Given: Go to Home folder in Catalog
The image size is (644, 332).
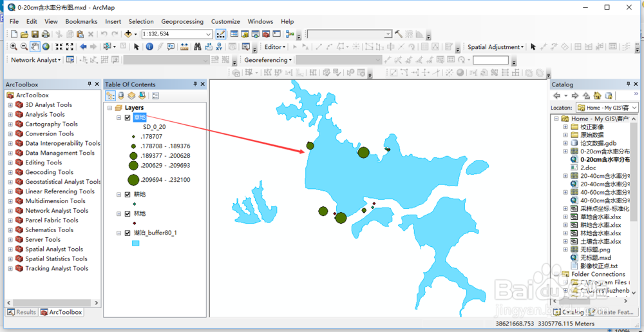Looking at the screenshot, I should tap(597, 95).
